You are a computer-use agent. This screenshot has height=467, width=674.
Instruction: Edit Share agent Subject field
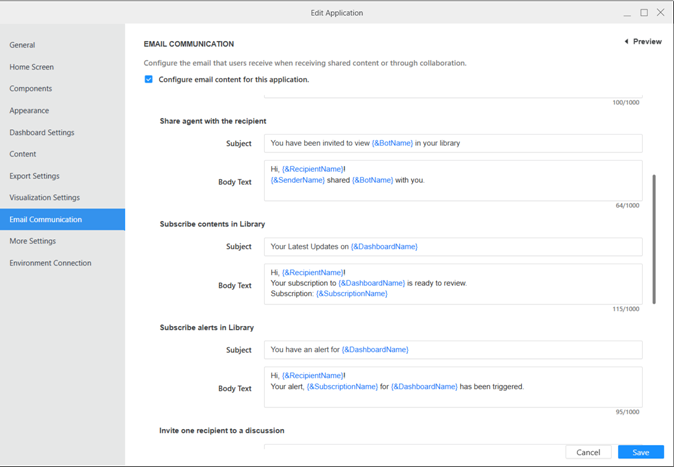(453, 143)
